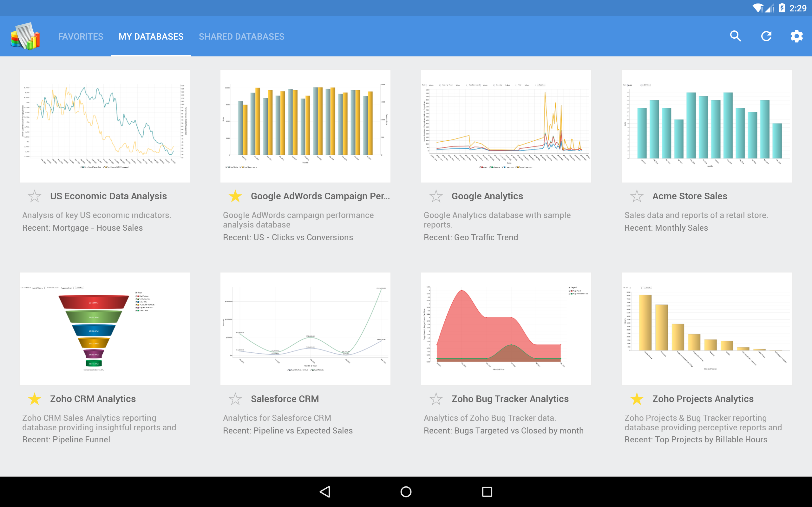The height and width of the screenshot is (507, 812).
Task: Open recent apps with the square button
Action: 487,491
